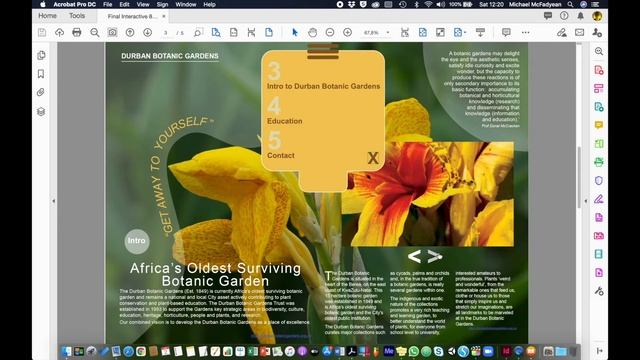The width and height of the screenshot is (640, 360).
Task: Select the arrow selection tool
Action: point(295,33)
